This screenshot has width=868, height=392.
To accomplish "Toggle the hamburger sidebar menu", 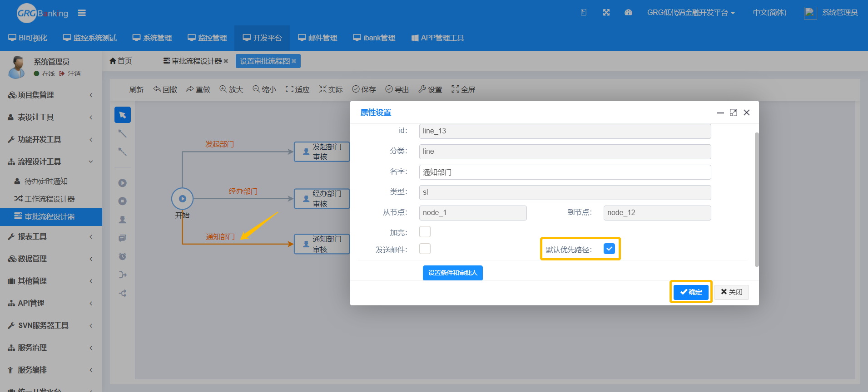I will (x=82, y=13).
